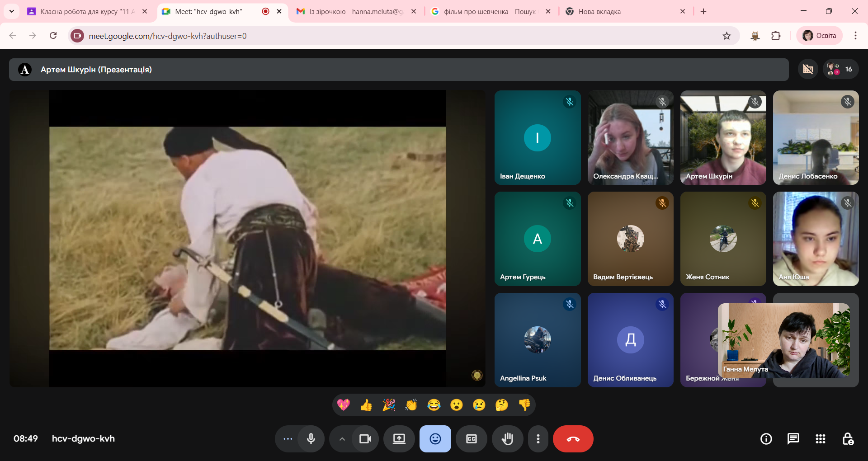The image size is (868, 461).
Task: Open camera permission icon in address bar
Action: pyautogui.click(x=78, y=36)
